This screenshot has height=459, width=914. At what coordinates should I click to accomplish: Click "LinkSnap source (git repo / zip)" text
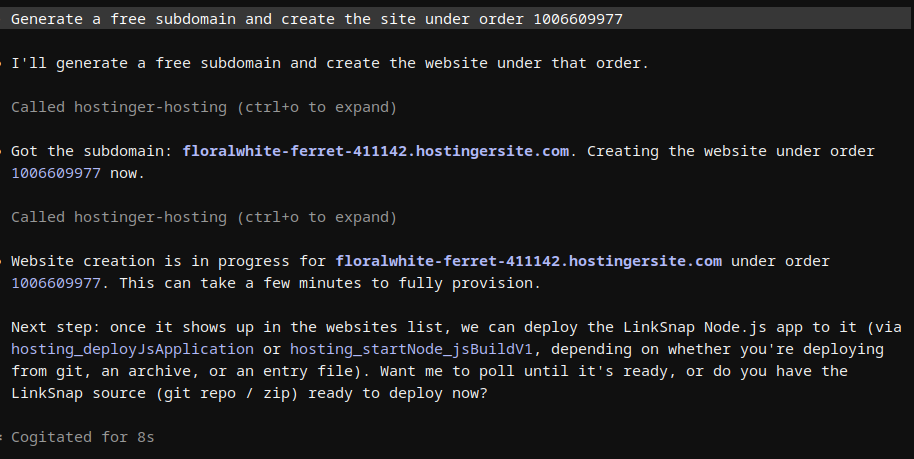[x=154, y=393]
